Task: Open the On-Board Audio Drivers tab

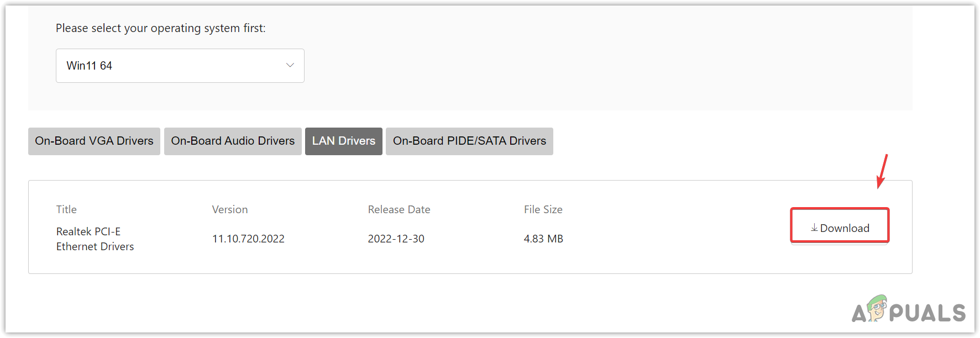Action: click(x=232, y=141)
